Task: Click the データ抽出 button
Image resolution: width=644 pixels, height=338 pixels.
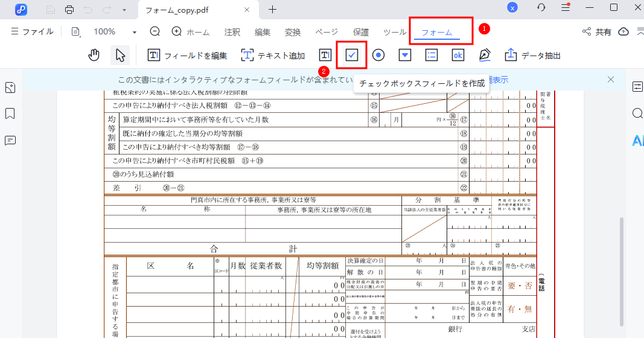Action: (x=533, y=56)
